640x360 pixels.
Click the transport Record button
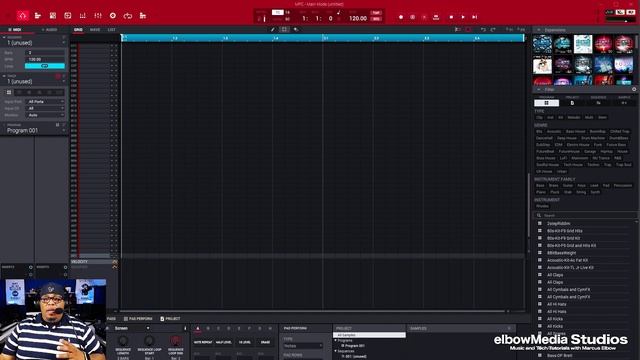tap(401, 17)
